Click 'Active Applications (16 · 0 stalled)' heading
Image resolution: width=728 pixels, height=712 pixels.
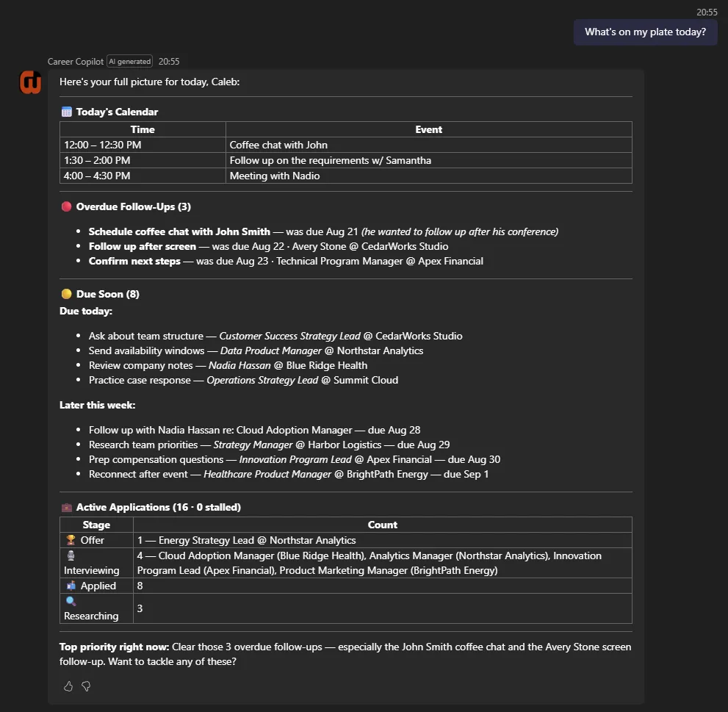coord(159,507)
